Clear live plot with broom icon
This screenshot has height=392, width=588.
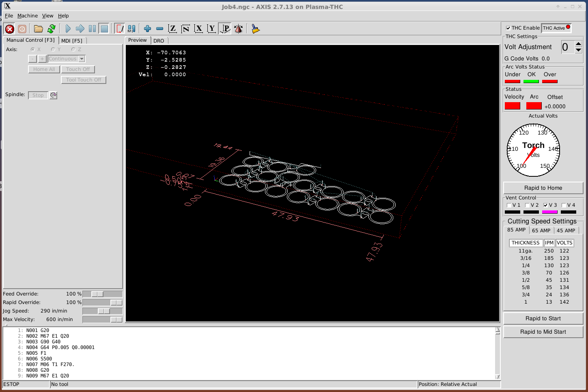[x=255, y=29]
